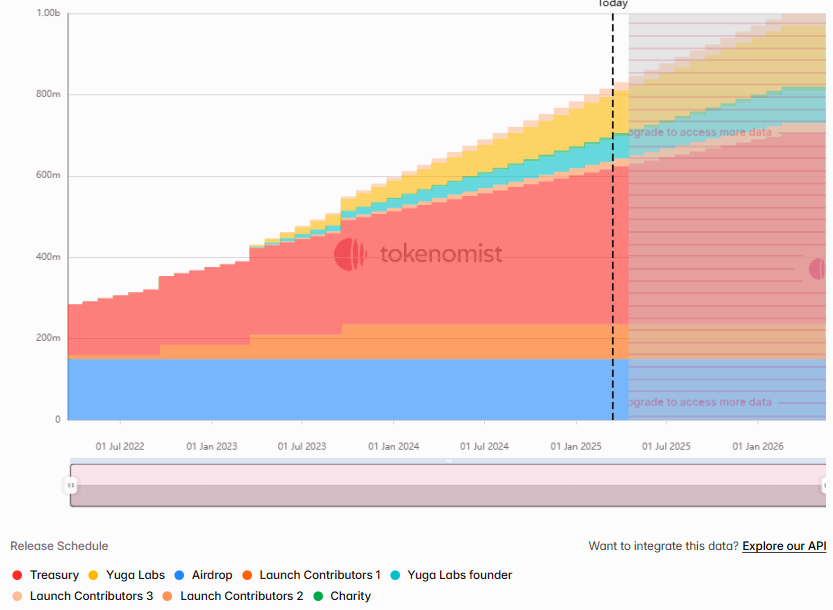Open the Explore our API link
833x610 pixels.
click(x=784, y=546)
